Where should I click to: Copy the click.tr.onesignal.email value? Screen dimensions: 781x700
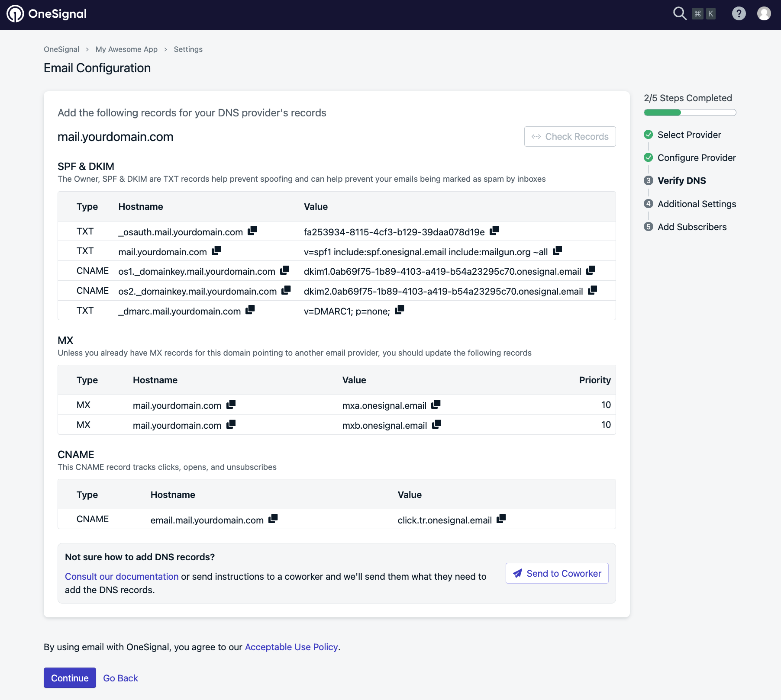pyautogui.click(x=501, y=519)
